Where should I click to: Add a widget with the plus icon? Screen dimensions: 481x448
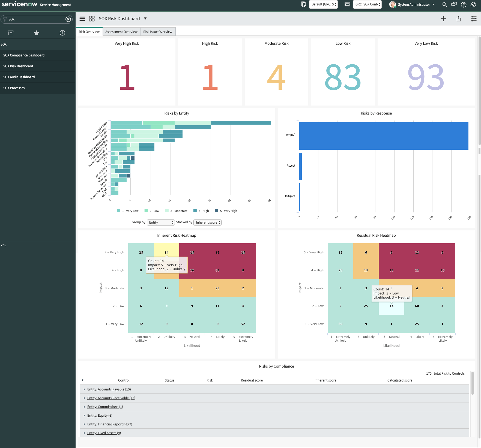pyautogui.click(x=443, y=19)
